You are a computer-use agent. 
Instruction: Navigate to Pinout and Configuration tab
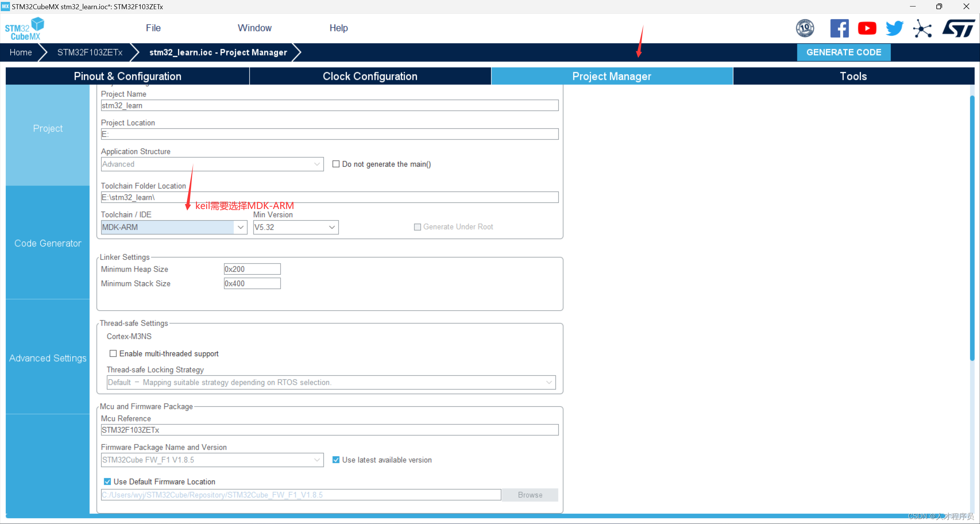pos(127,76)
